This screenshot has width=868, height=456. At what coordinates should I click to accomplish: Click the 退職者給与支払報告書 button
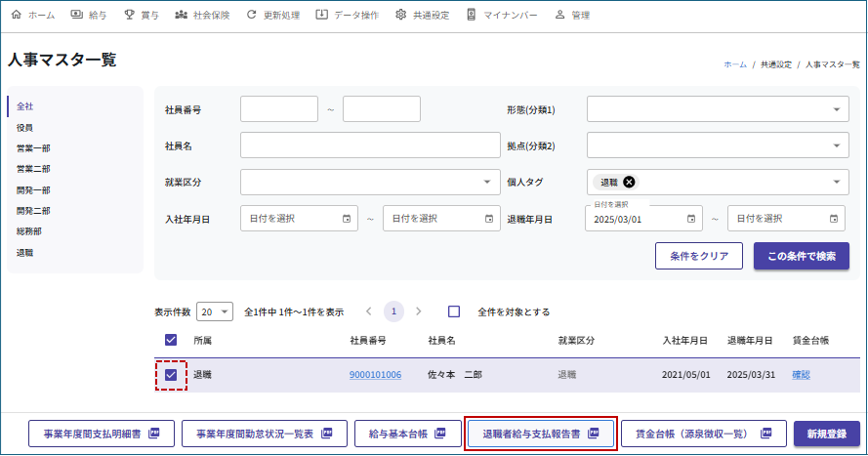click(540, 433)
